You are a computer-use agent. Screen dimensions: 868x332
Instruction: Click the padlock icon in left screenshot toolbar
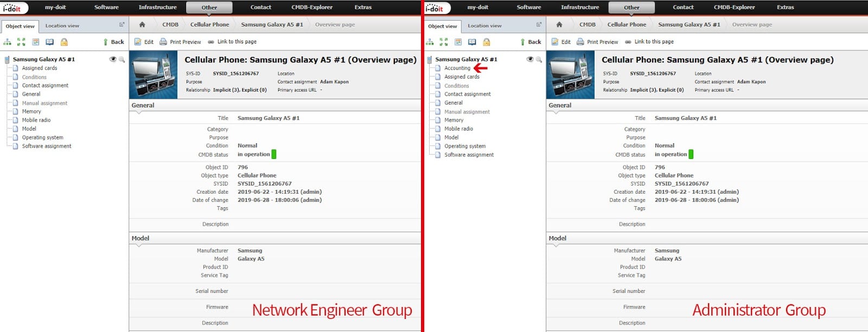pos(64,42)
